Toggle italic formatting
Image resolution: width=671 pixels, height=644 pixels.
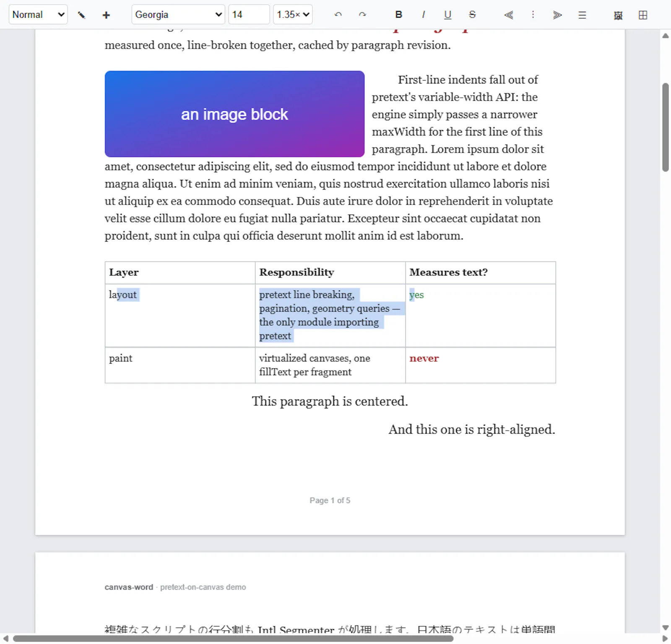[x=423, y=15]
